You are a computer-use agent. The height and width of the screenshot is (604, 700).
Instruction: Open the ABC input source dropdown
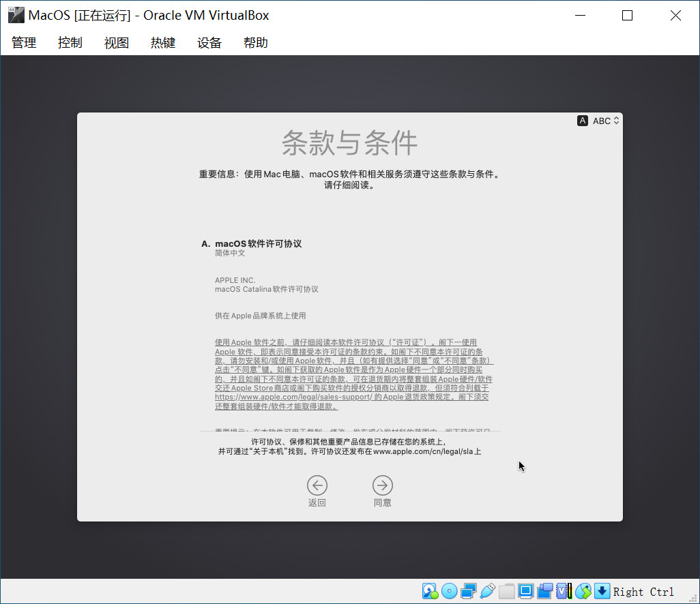click(605, 121)
